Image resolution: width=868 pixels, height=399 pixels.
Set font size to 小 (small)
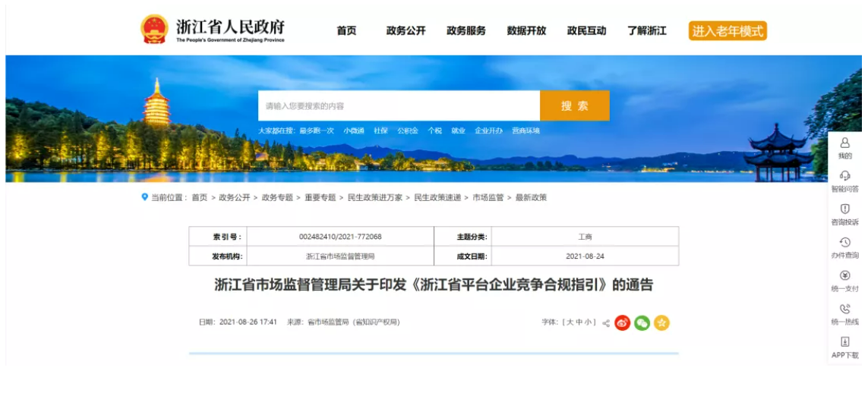pos(589,322)
